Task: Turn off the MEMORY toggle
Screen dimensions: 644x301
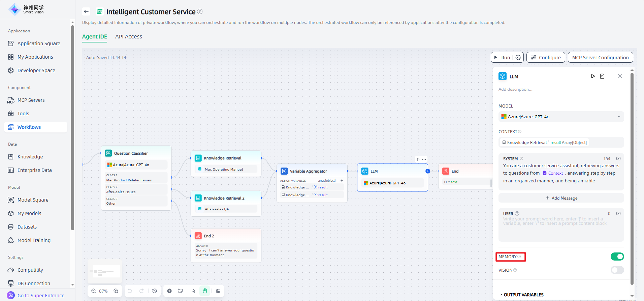Action: pyautogui.click(x=617, y=257)
